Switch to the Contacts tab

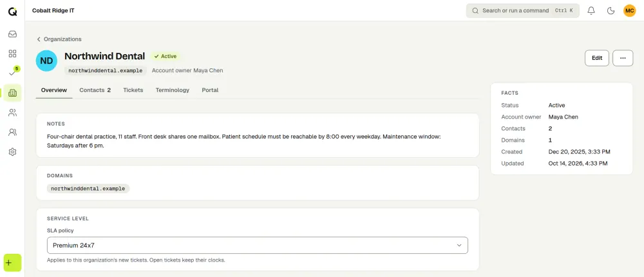(x=95, y=90)
